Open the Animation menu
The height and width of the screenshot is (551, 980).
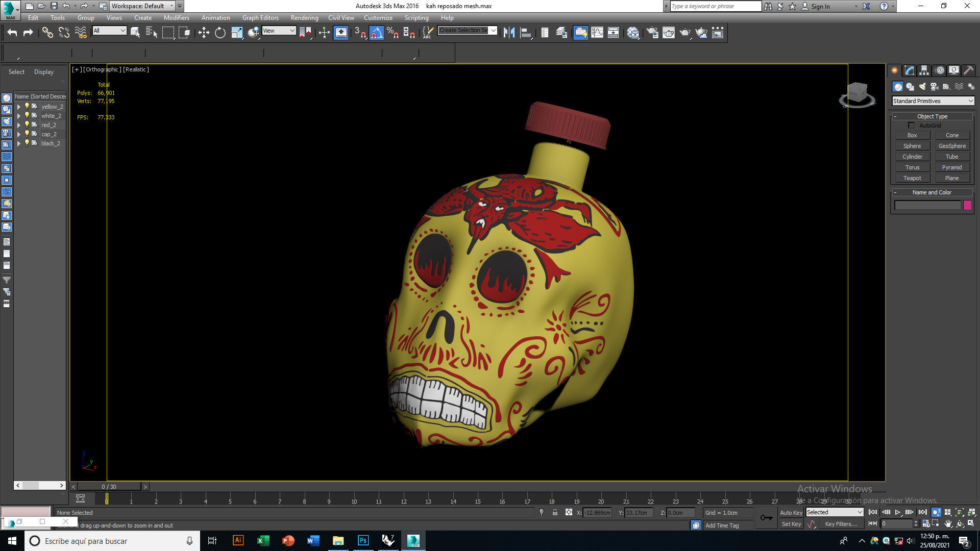click(x=215, y=17)
